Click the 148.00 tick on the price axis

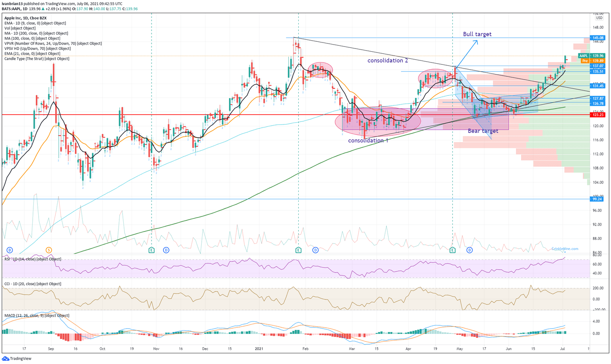tap(598, 27)
